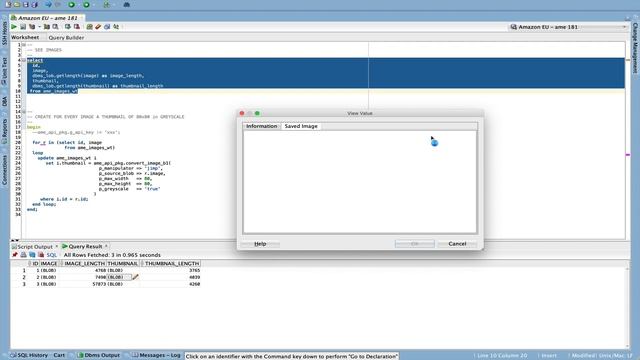Click the binoculars Find DB Object icon
The height and width of the screenshot is (360, 640).
click(127, 4)
